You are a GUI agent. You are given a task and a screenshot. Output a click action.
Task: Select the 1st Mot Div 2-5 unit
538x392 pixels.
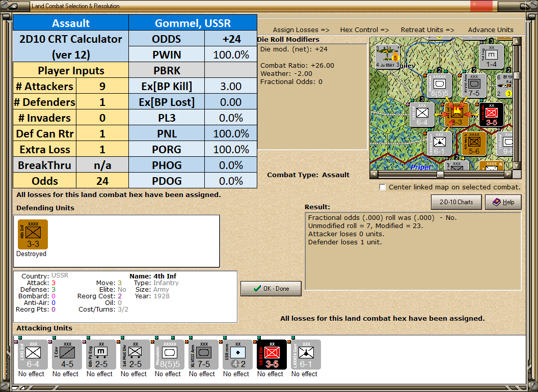(x=135, y=355)
